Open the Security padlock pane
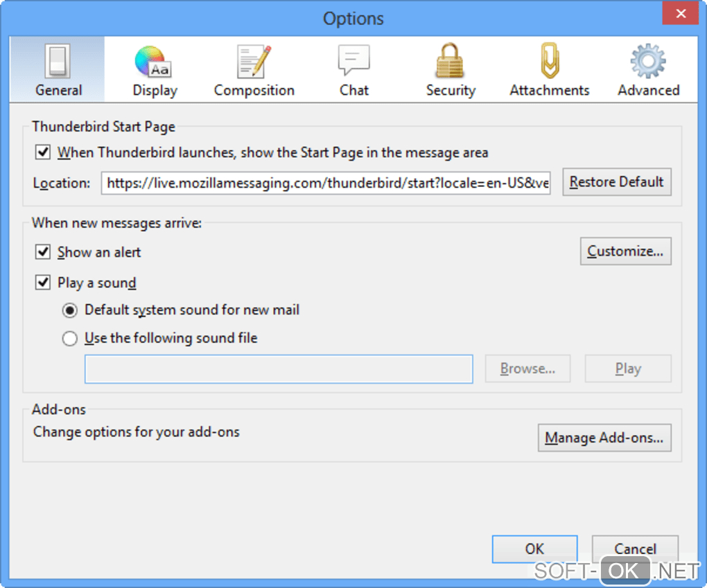Screen dimensions: 707x588 pyautogui.click(x=451, y=70)
